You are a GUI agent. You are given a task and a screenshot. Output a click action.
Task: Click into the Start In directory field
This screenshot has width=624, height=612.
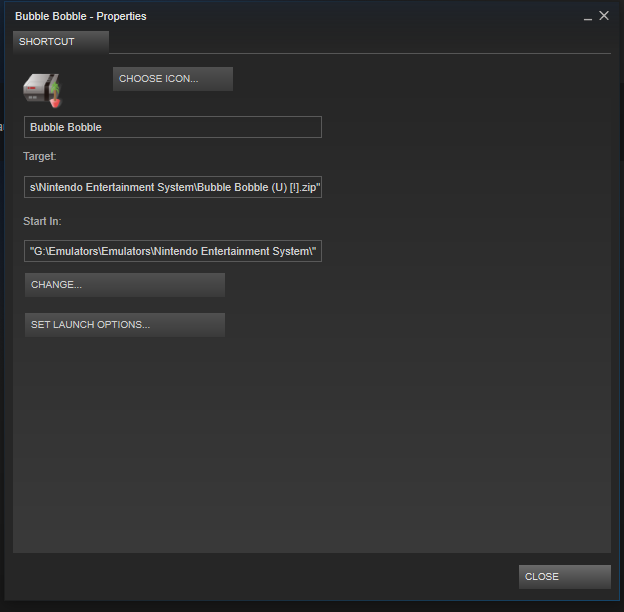tap(172, 251)
